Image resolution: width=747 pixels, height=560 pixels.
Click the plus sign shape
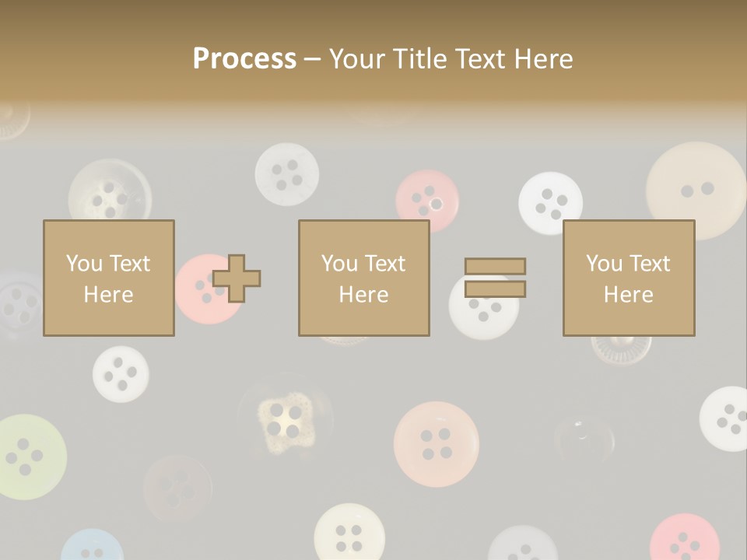tap(237, 278)
